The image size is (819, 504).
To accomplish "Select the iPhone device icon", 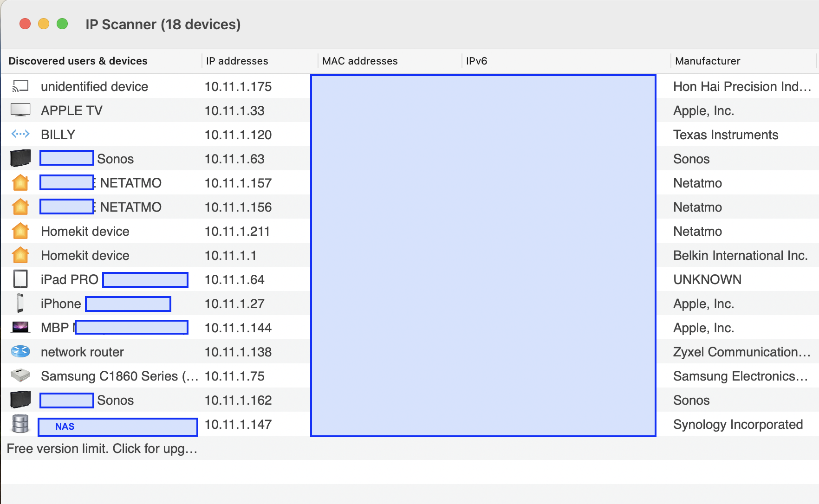I will click(20, 303).
